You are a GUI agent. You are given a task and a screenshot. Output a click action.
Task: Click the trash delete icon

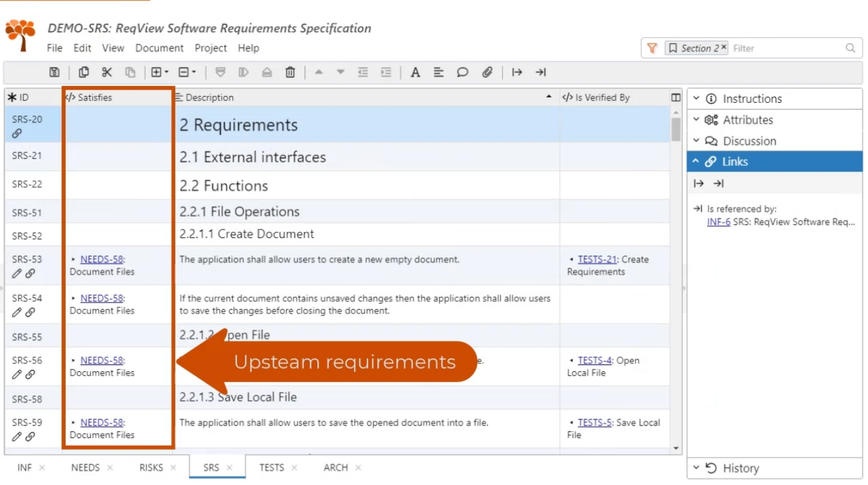290,72
